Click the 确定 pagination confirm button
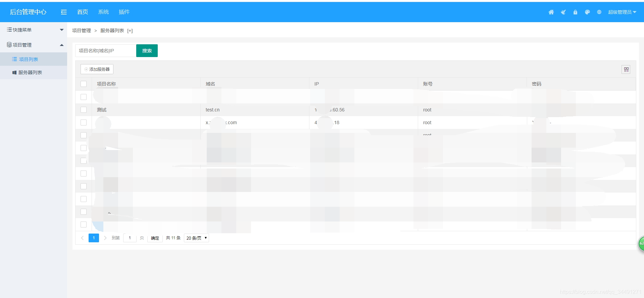Viewport: 644px width, 298px height. point(155,238)
